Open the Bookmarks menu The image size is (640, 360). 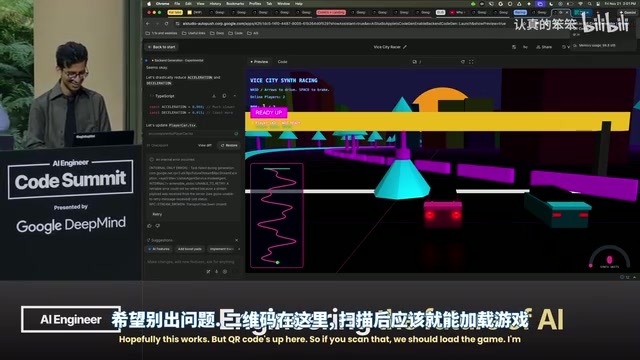point(235,4)
